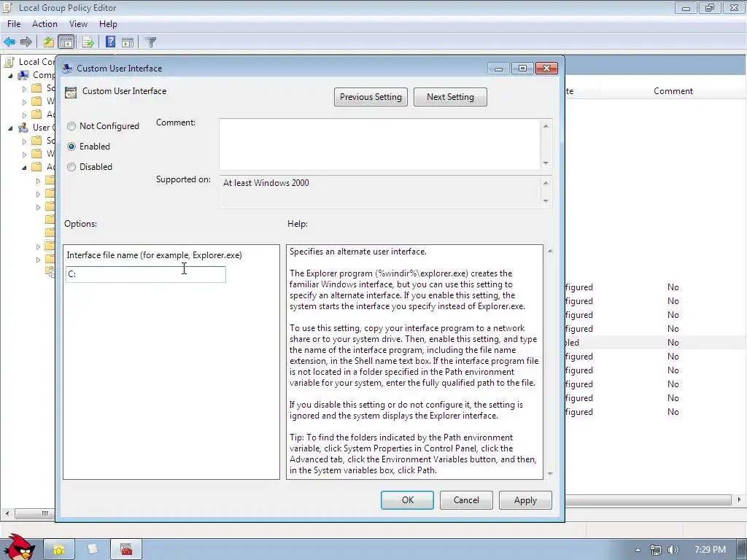Click the Next Setting button
The width and height of the screenshot is (747, 560).
(x=450, y=97)
